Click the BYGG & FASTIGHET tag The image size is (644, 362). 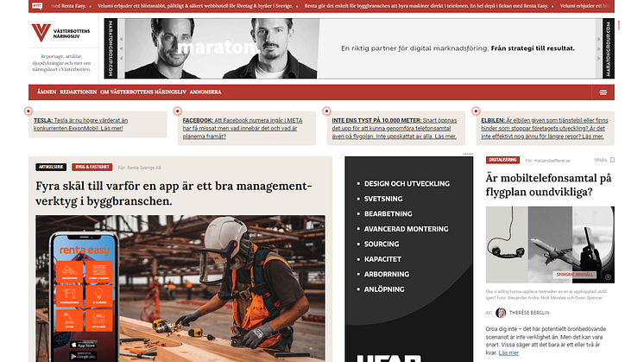[x=92, y=168]
